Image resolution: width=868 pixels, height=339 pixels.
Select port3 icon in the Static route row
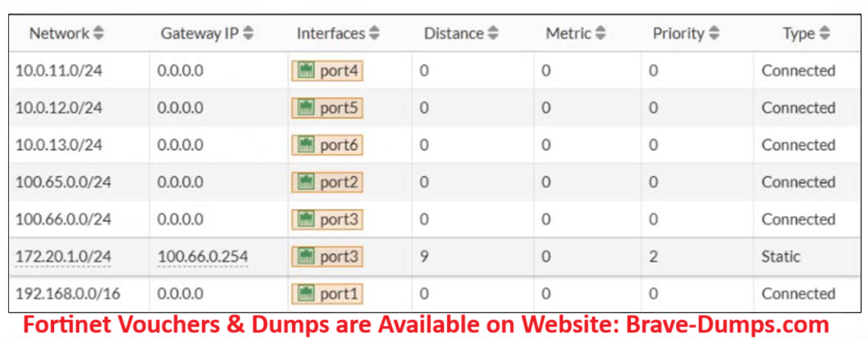(x=306, y=257)
